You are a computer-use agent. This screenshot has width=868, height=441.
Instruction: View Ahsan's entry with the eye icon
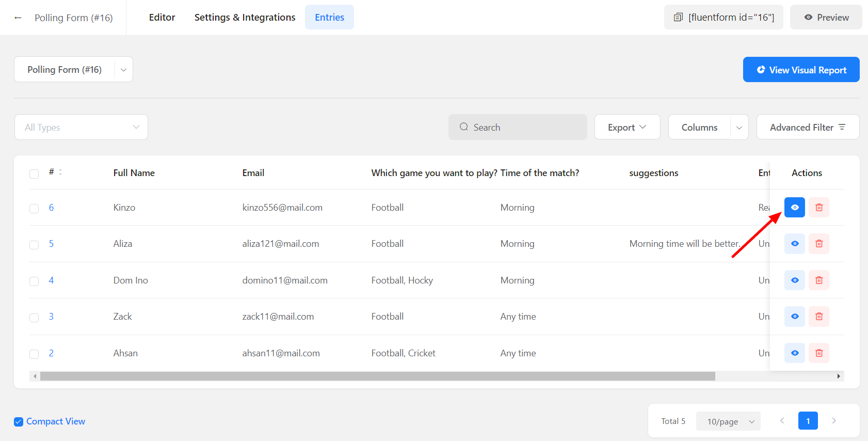(x=794, y=353)
